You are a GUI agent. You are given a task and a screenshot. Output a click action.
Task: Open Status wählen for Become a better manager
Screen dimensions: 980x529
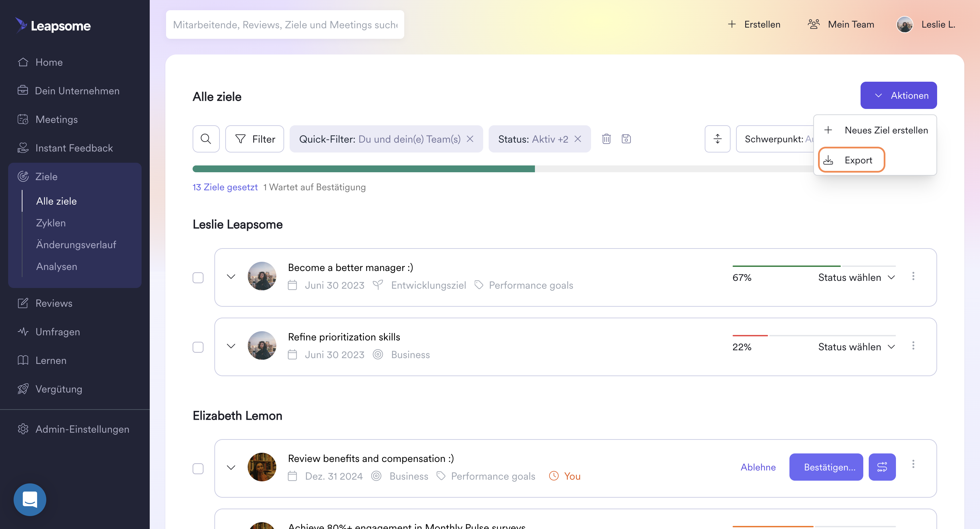click(x=856, y=277)
